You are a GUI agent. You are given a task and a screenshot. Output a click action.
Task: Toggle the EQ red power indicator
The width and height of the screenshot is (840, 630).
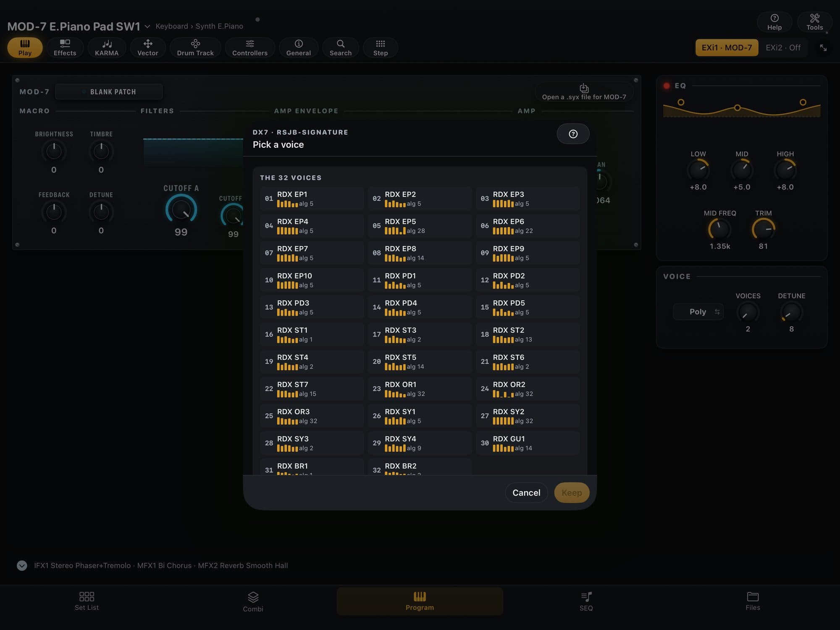tap(667, 86)
